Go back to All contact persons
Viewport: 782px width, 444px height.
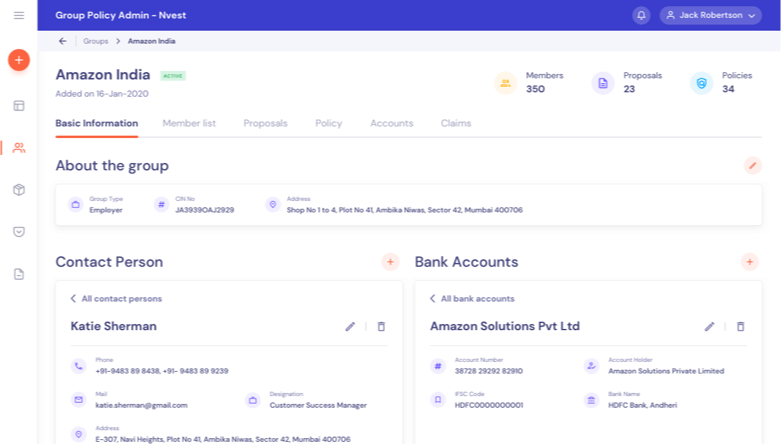pos(116,298)
